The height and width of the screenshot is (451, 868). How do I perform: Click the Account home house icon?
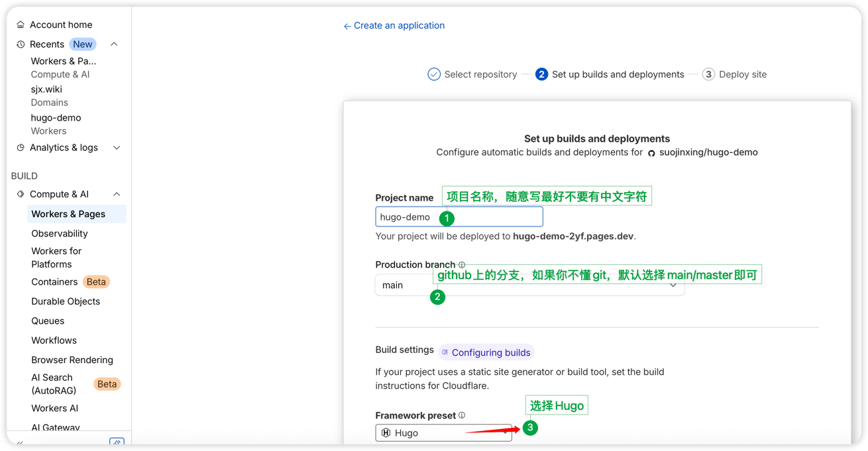[x=21, y=25]
